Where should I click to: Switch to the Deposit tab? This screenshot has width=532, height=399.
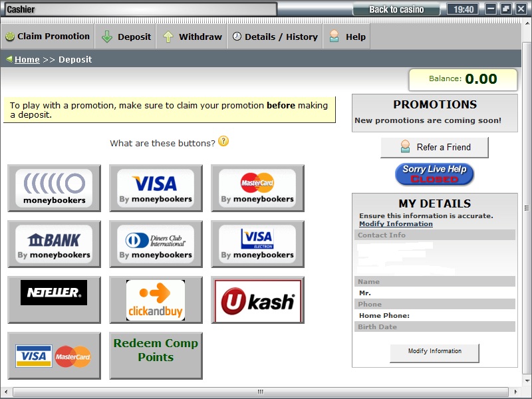126,37
